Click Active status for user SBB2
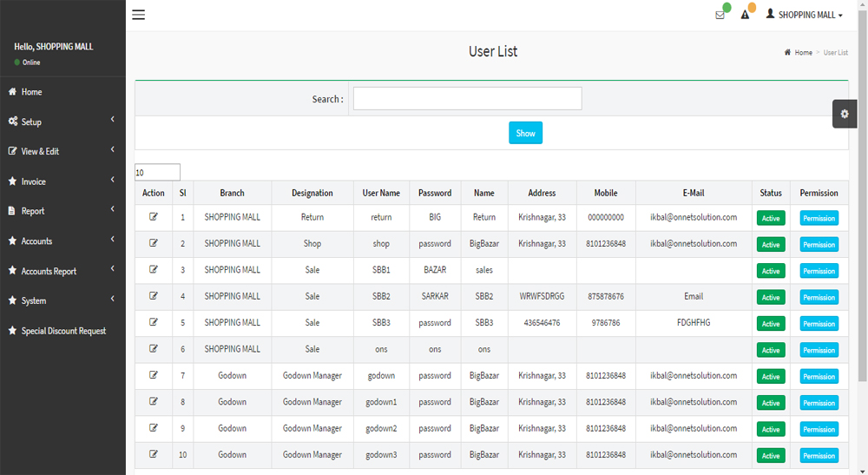 click(771, 297)
